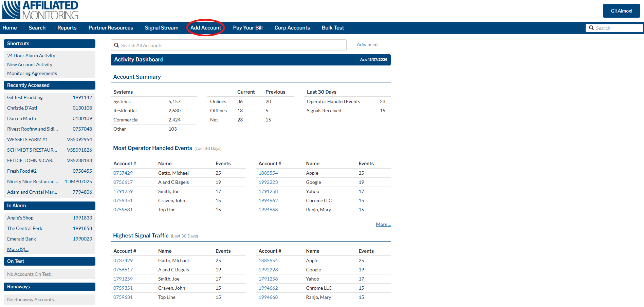Open account 1994668 in Highest Signal Traffic

coord(268,297)
